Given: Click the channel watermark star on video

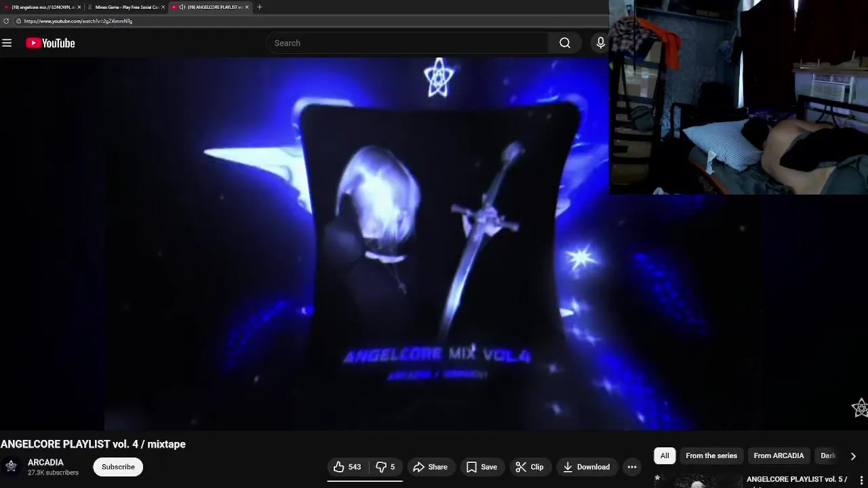Looking at the screenshot, I should click(x=860, y=408).
